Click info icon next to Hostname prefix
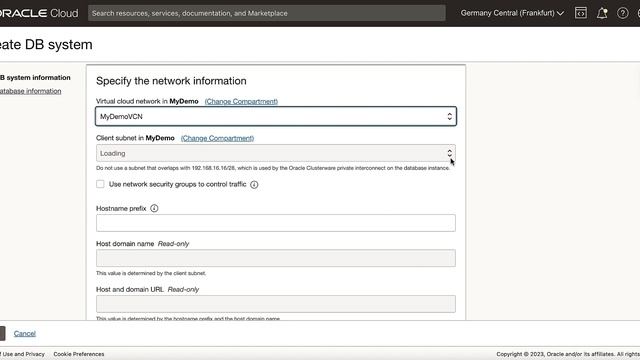Image resolution: width=640 pixels, height=360 pixels. (x=154, y=208)
